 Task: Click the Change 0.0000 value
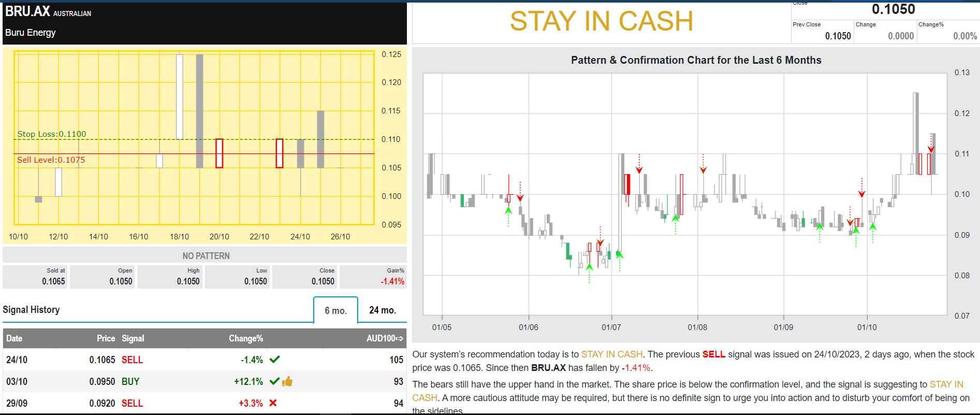pyautogui.click(x=901, y=36)
